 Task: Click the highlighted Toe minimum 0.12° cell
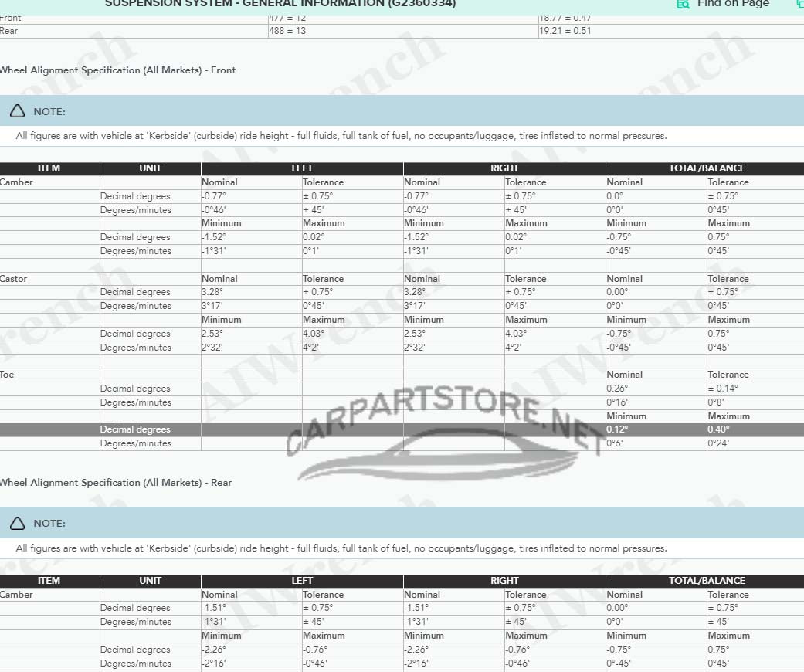[x=618, y=429]
